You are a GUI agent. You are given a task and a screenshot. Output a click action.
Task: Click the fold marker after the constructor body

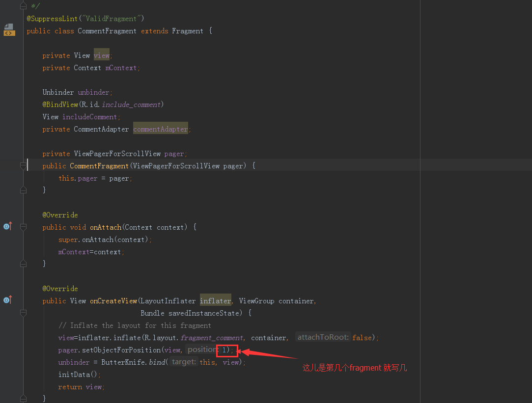pyautogui.click(x=23, y=190)
